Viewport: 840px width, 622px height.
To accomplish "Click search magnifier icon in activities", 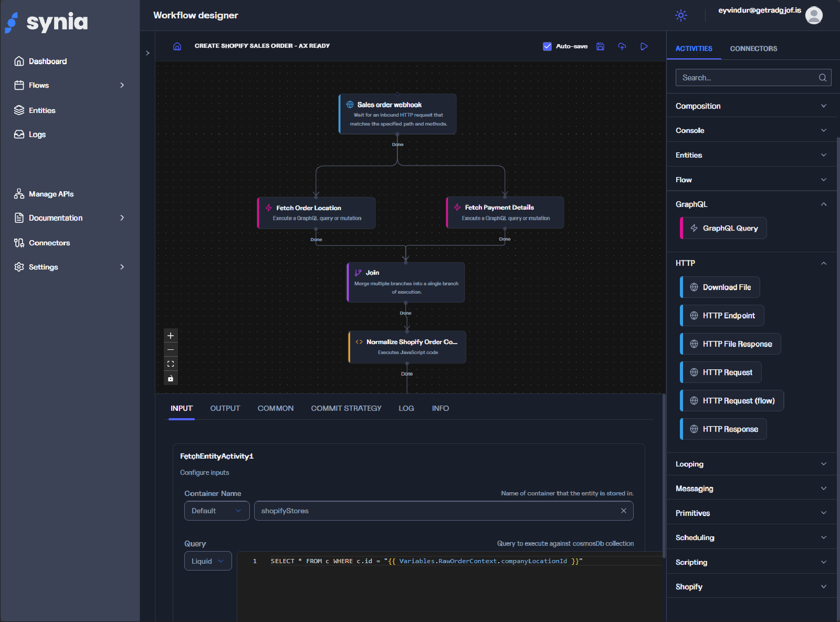I will tap(823, 78).
